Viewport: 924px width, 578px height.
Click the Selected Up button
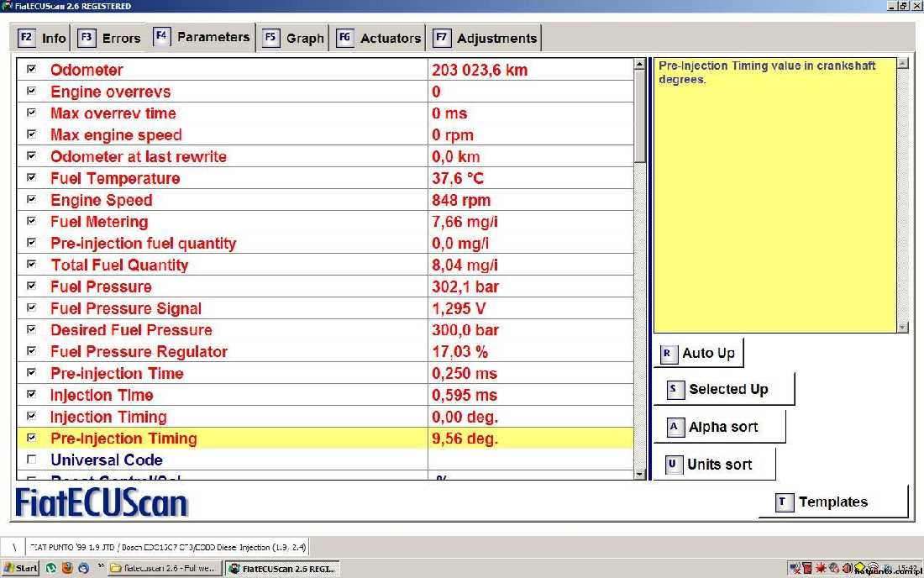[x=723, y=389]
